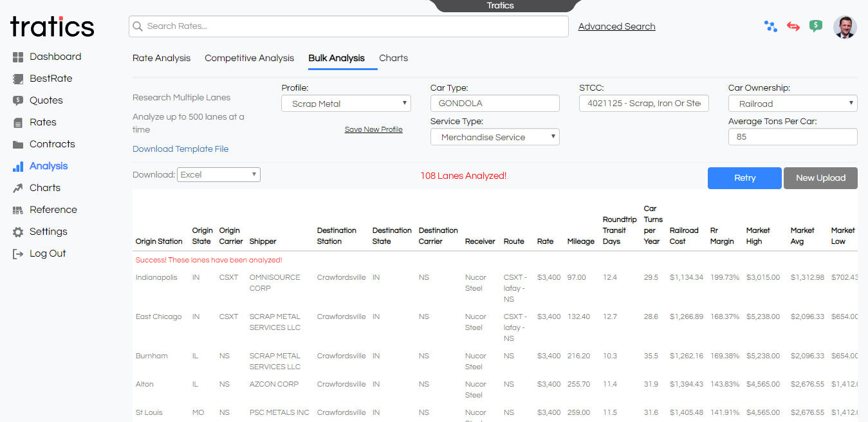Switch to the Rate Analysis tab
Screen dimensions: 868x422
[x=162, y=58]
